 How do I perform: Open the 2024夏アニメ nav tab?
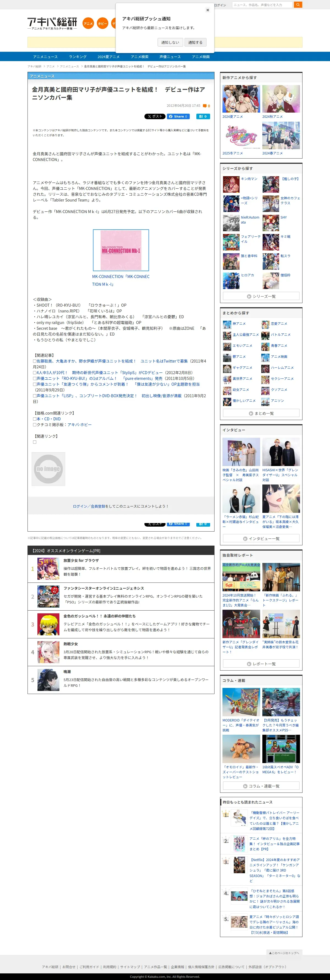click(x=108, y=57)
